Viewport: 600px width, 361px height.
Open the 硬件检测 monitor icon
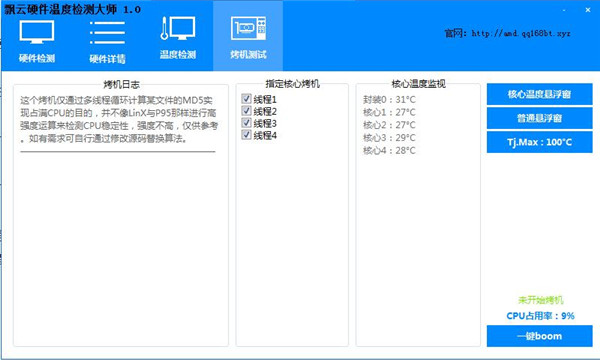tap(37, 32)
